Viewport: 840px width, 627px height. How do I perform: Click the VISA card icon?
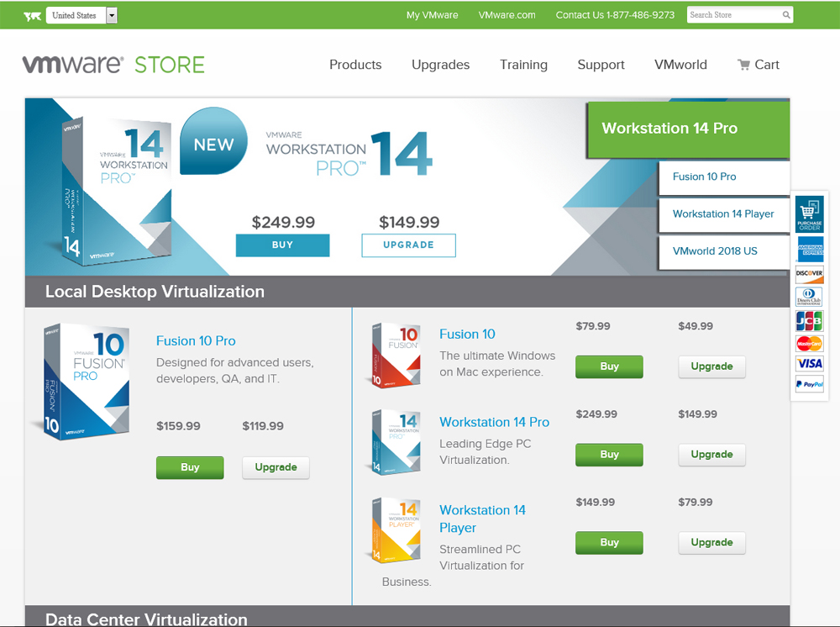coord(810,363)
